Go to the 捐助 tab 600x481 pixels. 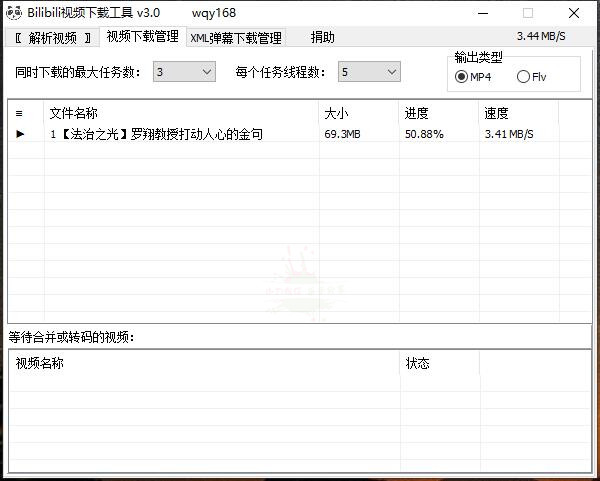tap(322, 38)
